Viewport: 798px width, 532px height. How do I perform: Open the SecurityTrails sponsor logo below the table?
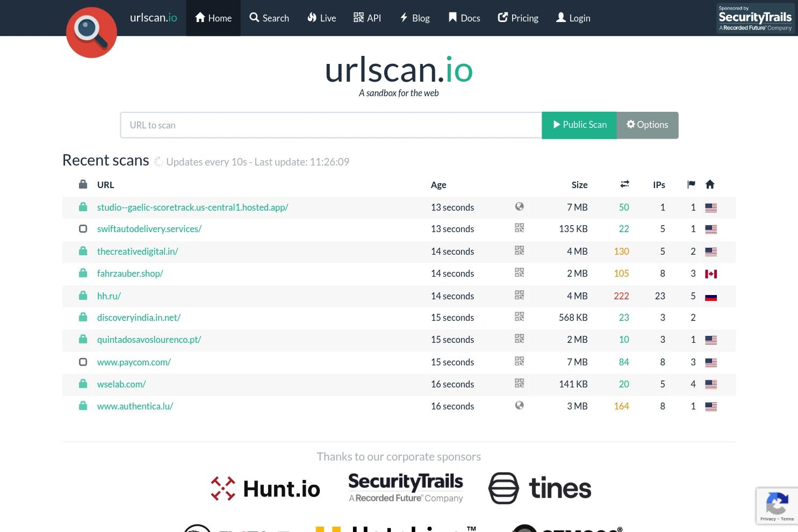tap(406, 488)
